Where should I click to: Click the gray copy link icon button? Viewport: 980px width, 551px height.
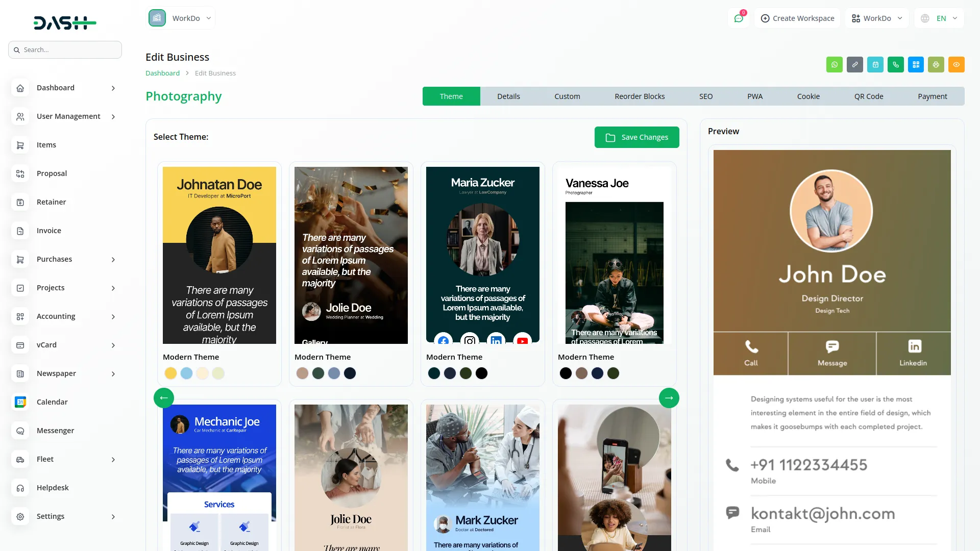tap(855, 65)
